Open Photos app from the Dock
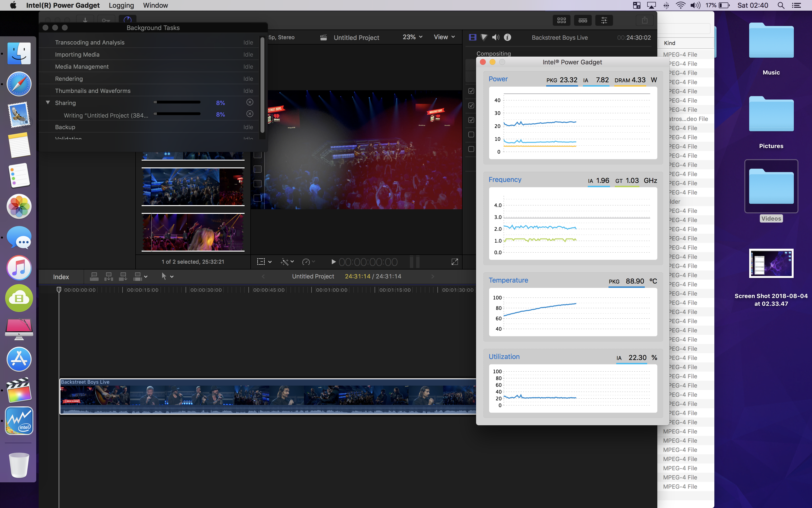 click(19, 206)
